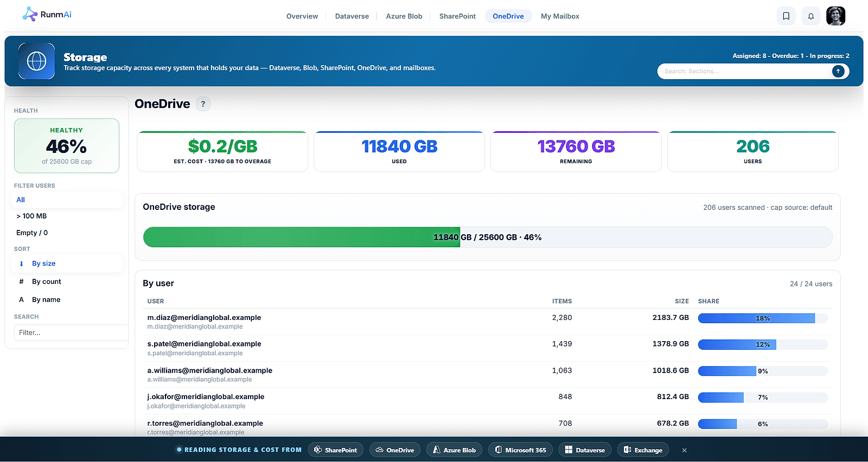The image size is (868, 462).
Task: Click the Dataverse grid icon in footer
Action: pos(569,450)
